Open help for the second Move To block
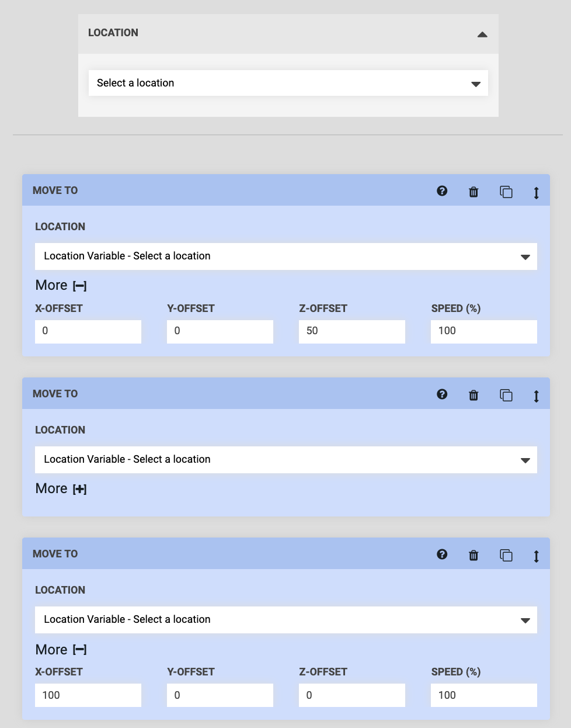The width and height of the screenshot is (571, 728). pyautogui.click(x=442, y=394)
